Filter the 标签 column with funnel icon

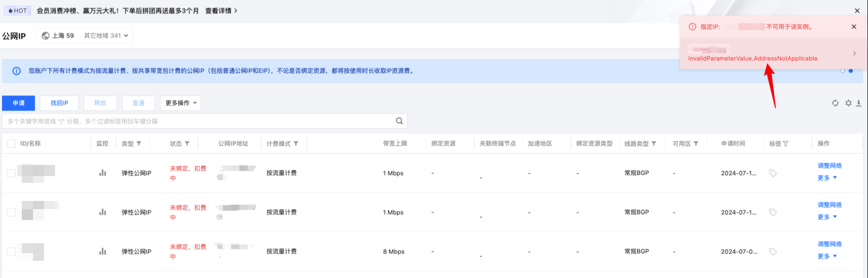tap(785, 144)
